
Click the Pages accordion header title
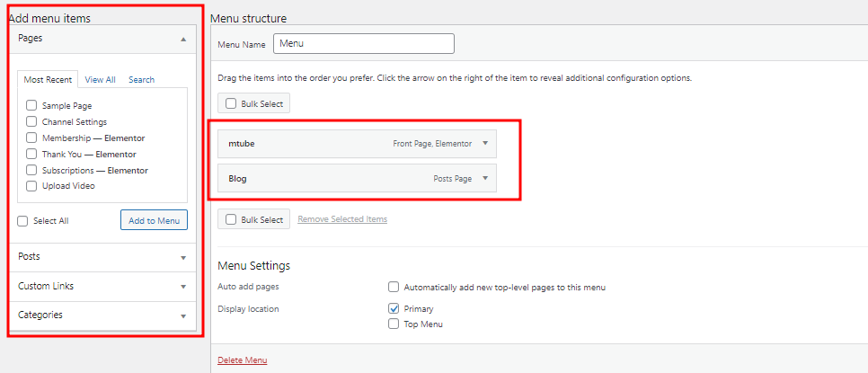coord(31,38)
